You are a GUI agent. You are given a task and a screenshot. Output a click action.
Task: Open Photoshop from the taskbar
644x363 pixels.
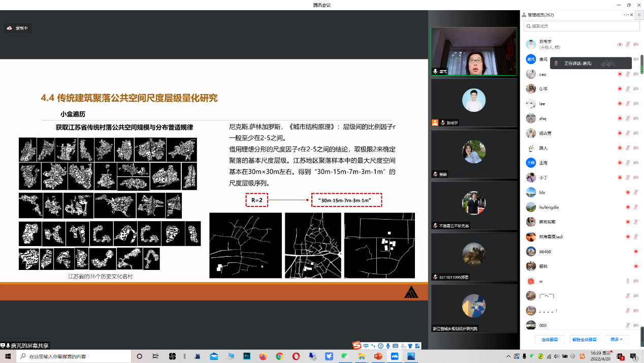point(247,356)
